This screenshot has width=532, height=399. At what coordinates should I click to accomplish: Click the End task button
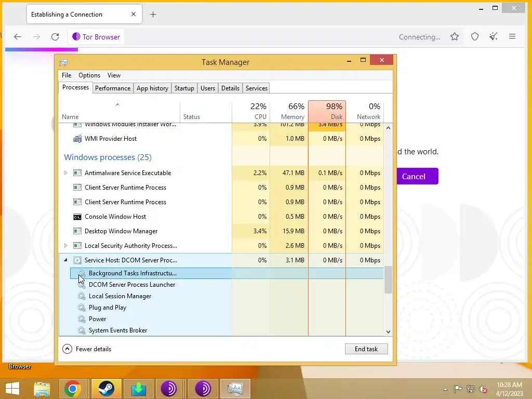tap(366, 349)
